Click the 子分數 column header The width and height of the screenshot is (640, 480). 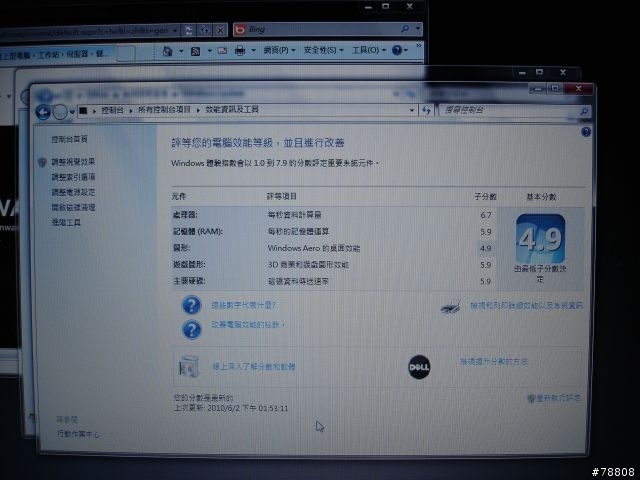coord(485,197)
